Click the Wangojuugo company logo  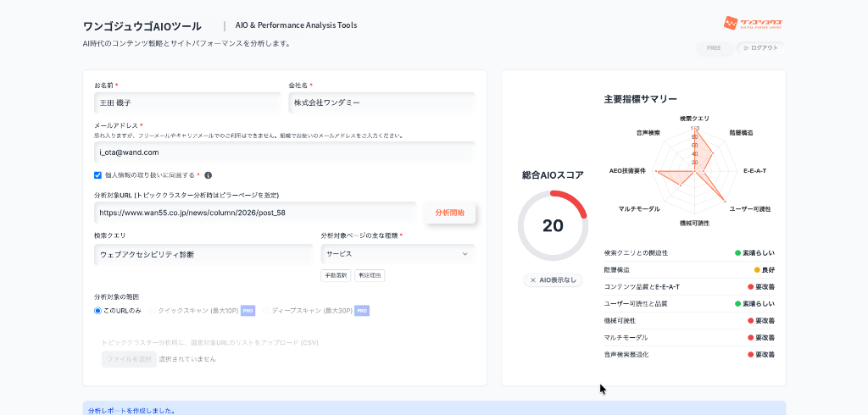tap(753, 23)
